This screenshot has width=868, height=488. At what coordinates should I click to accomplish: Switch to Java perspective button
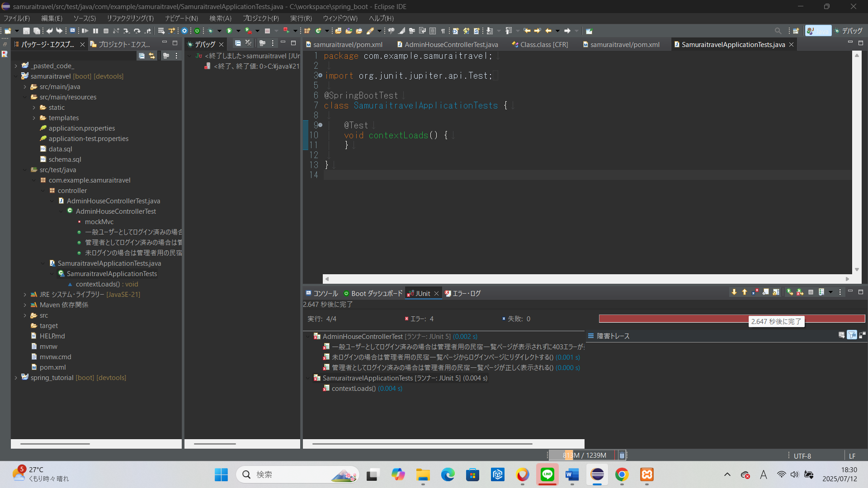click(818, 31)
